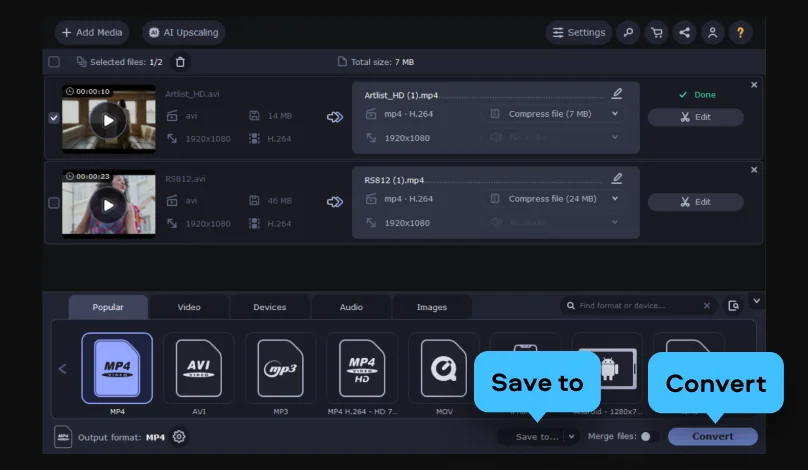Switch to the Devices tab
This screenshot has height=470, width=808.
point(269,307)
